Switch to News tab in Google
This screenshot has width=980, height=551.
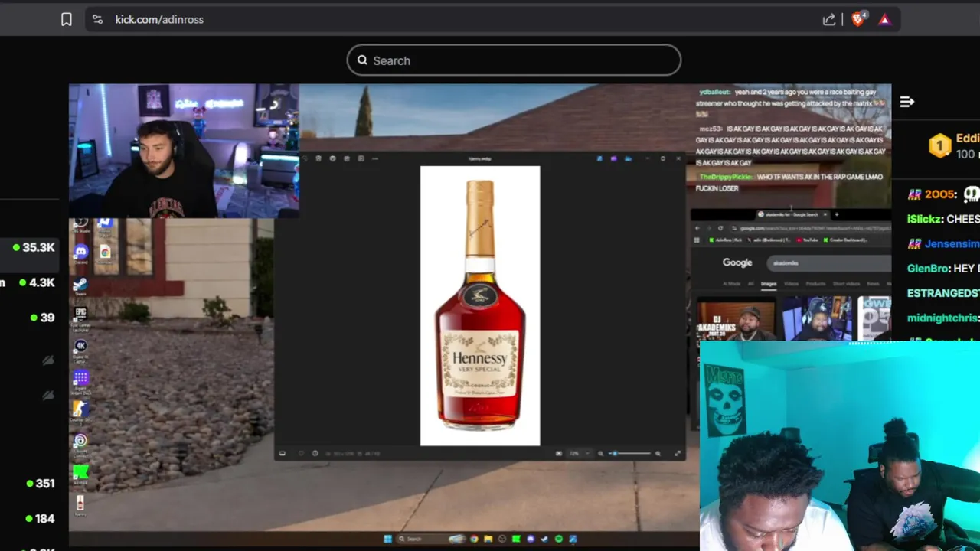coord(874,284)
